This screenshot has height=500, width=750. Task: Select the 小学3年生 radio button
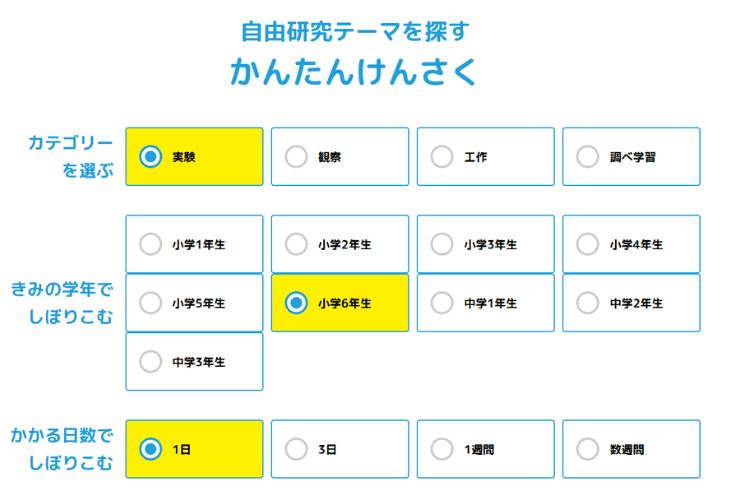point(442,244)
